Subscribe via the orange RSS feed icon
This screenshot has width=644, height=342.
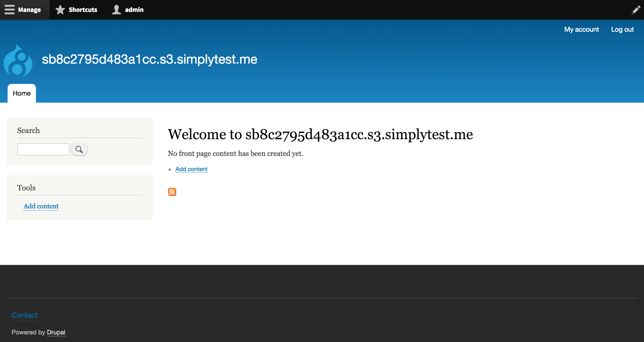(x=172, y=192)
